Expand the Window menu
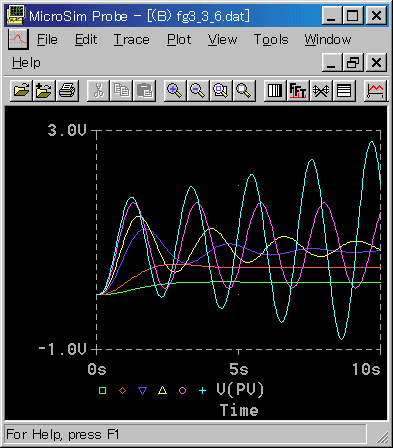 click(x=328, y=40)
